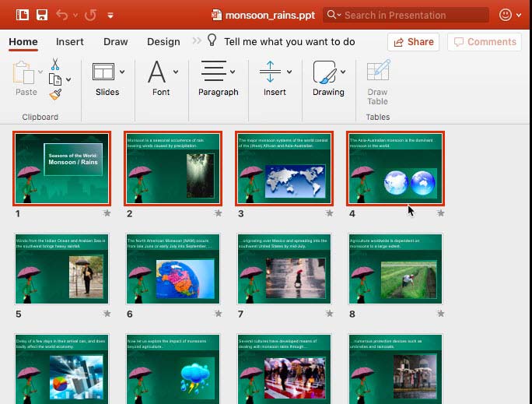Click the Slides layout icon
This screenshot has width=532, height=404.
(x=103, y=72)
